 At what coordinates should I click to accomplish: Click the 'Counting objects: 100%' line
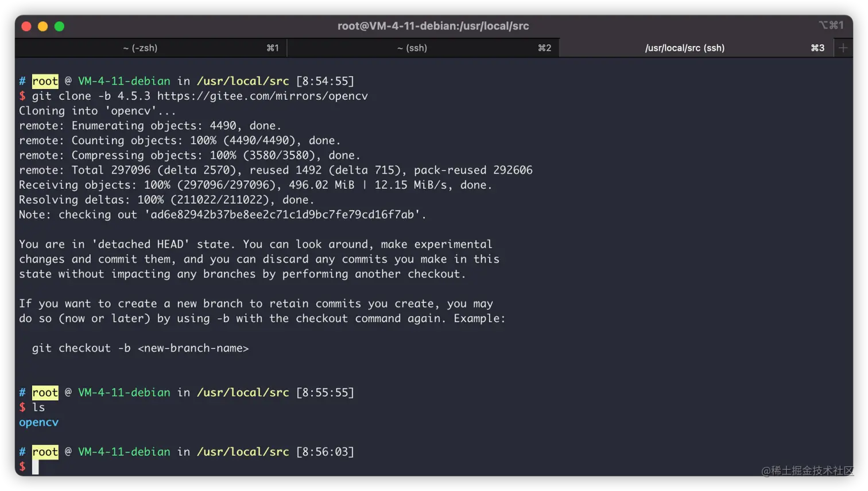pos(180,141)
